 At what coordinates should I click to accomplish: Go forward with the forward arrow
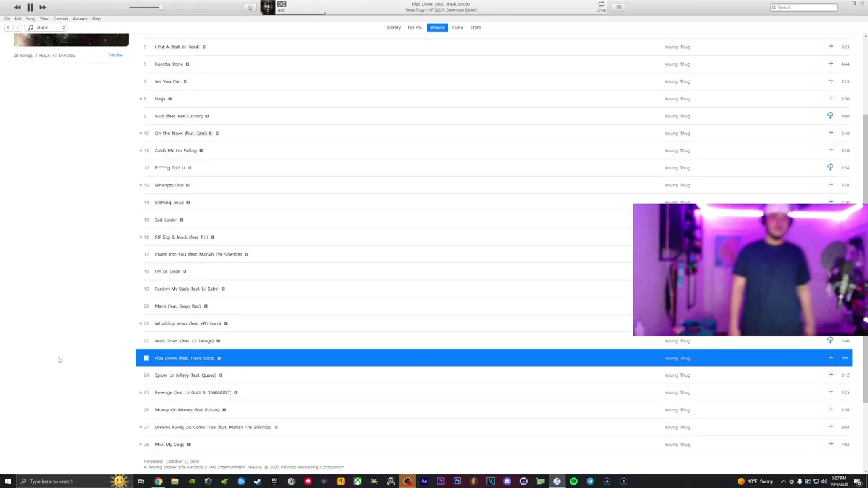pos(18,28)
